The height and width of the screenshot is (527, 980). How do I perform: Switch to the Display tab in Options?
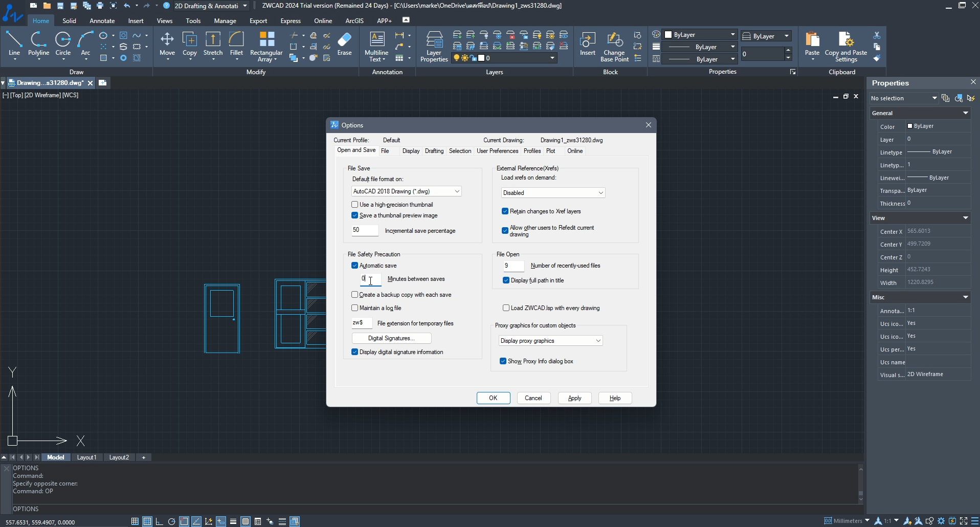coord(411,151)
